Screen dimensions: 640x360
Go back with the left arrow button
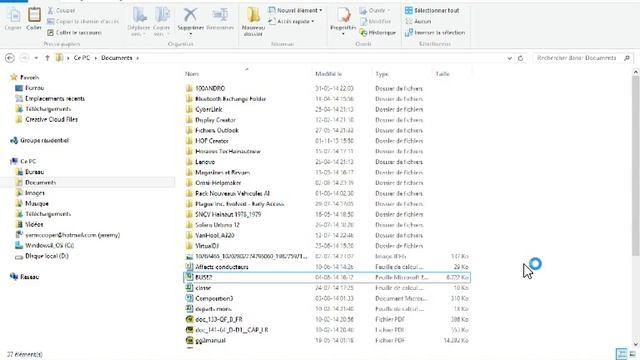point(10,58)
